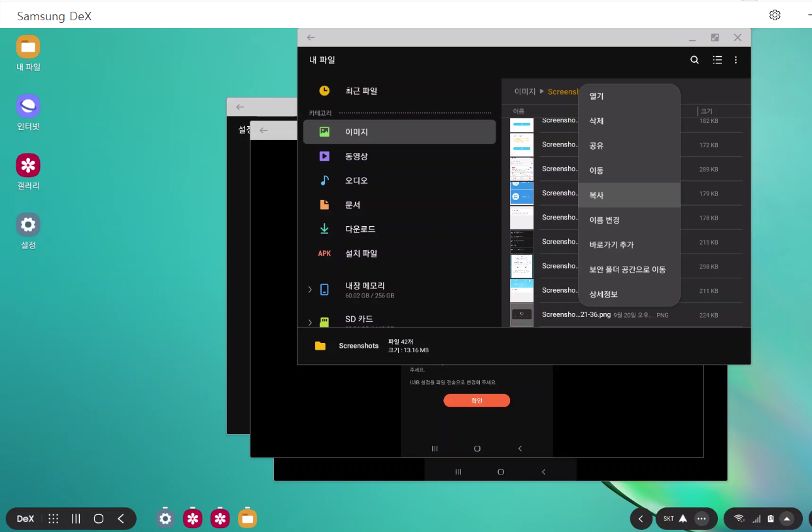Image resolution: width=812 pixels, height=532 pixels.
Task: Expand the 내장 메모리 chevron
Action: coord(310,290)
